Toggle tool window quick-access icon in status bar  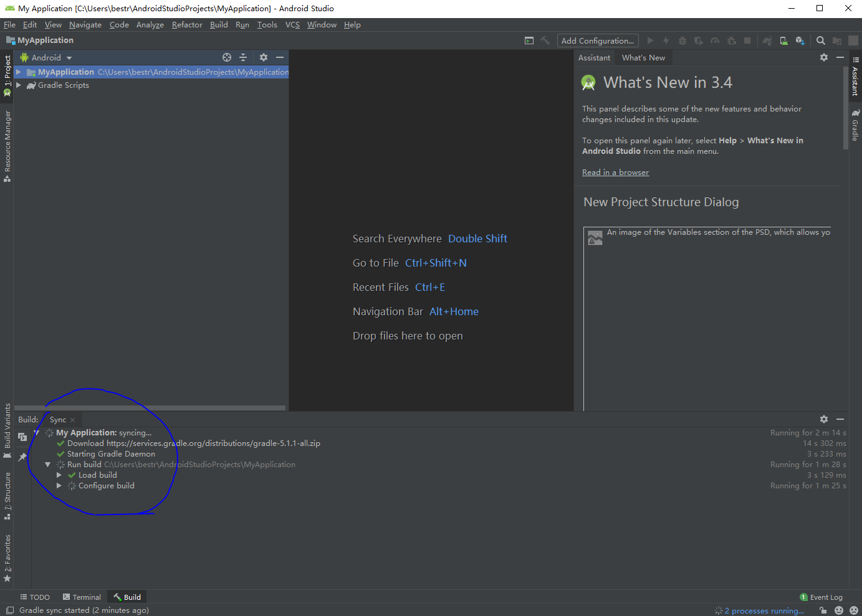pos(9,610)
